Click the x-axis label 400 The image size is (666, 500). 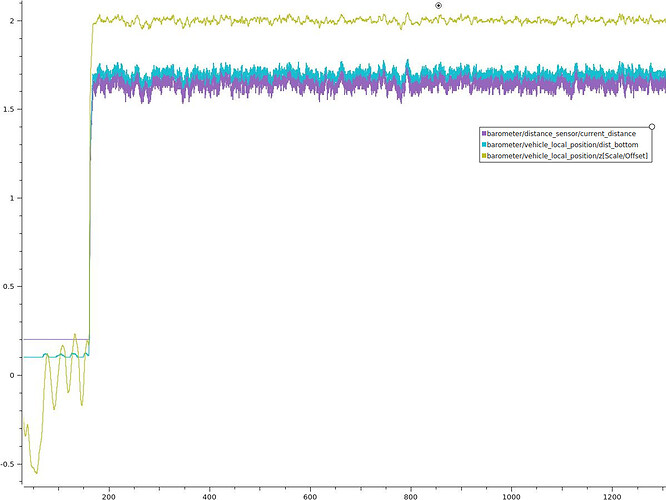point(209,496)
